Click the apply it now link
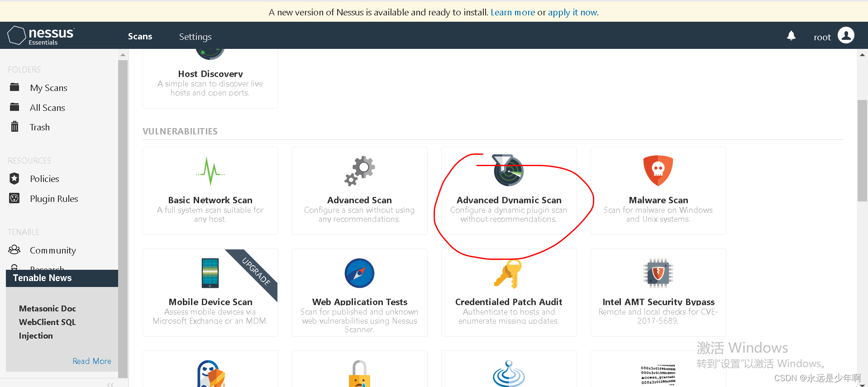Viewport: 868px width, 387px height. [x=572, y=12]
